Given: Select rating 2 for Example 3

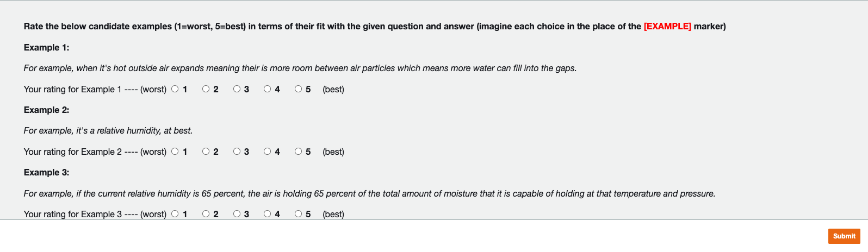Looking at the screenshot, I should (x=206, y=214).
